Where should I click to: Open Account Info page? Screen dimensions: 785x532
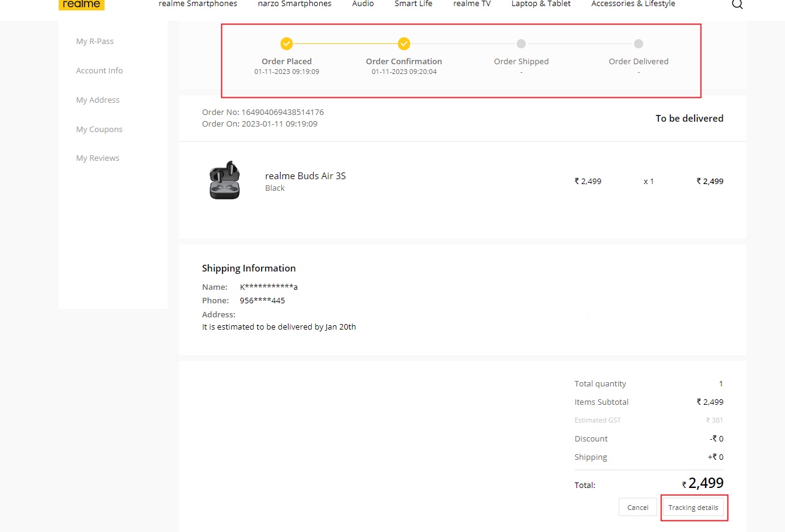99,70
